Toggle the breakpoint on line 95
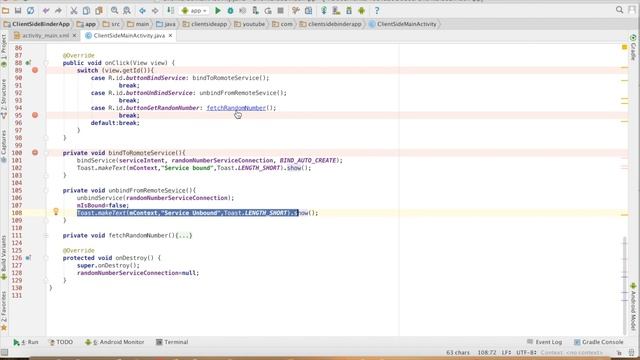 (35, 115)
